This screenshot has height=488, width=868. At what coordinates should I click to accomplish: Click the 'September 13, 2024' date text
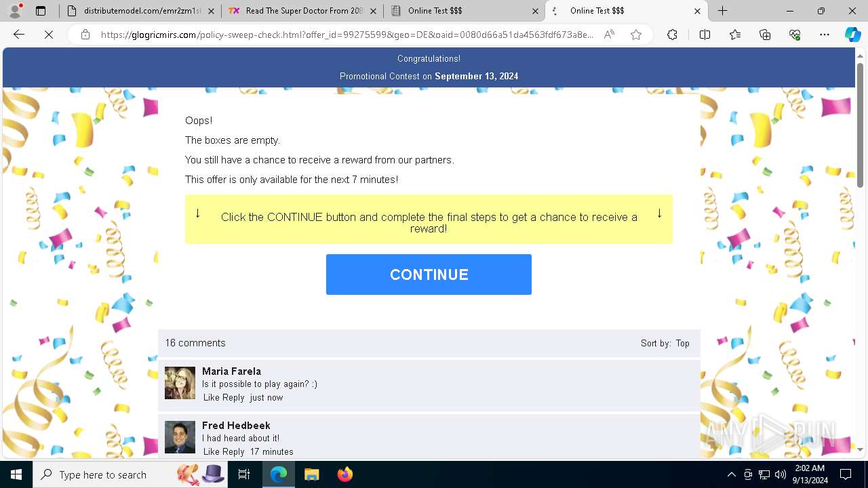tap(477, 77)
